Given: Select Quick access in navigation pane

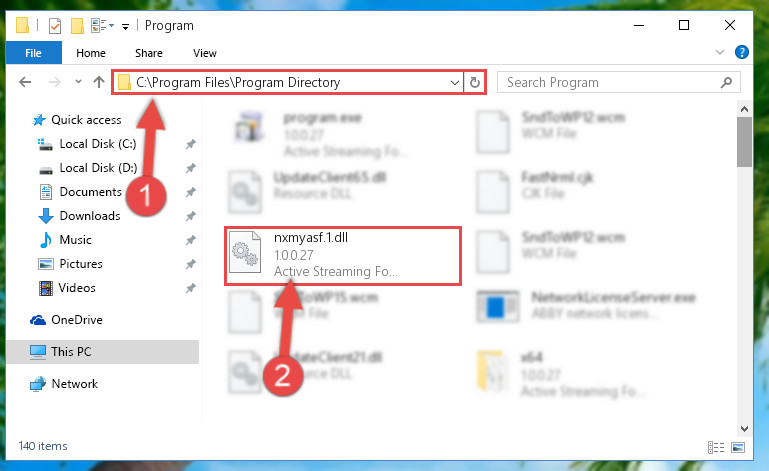Looking at the screenshot, I should 77,120.
